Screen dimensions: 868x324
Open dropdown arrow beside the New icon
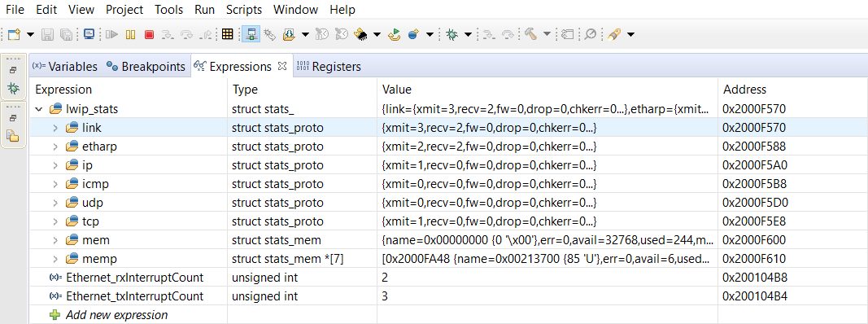[x=30, y=34]
